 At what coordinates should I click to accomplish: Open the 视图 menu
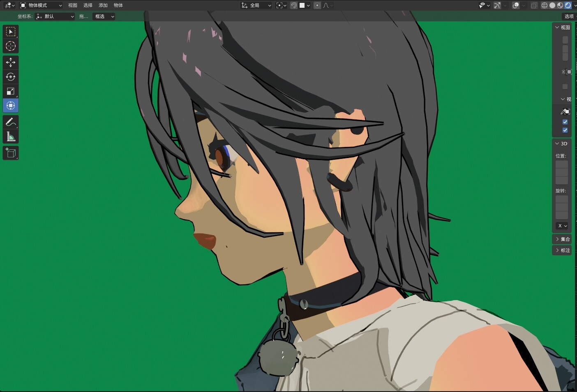pos(73,5)
